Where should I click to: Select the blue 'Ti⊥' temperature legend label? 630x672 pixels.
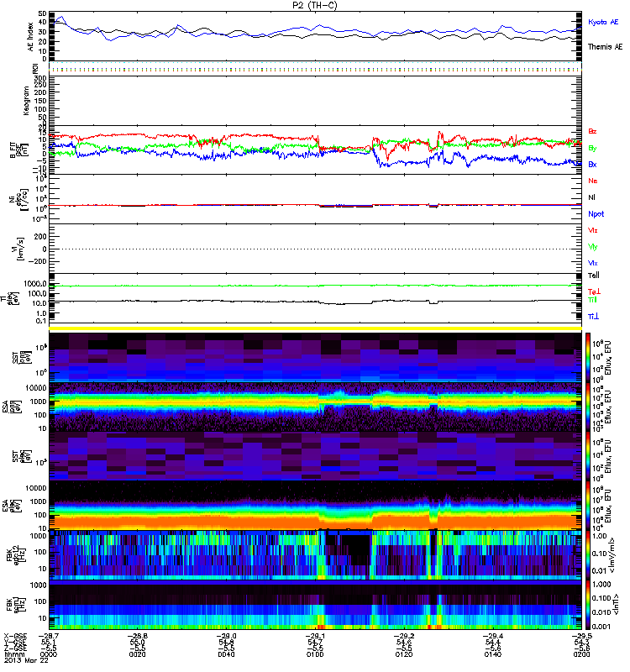point(593,317)
